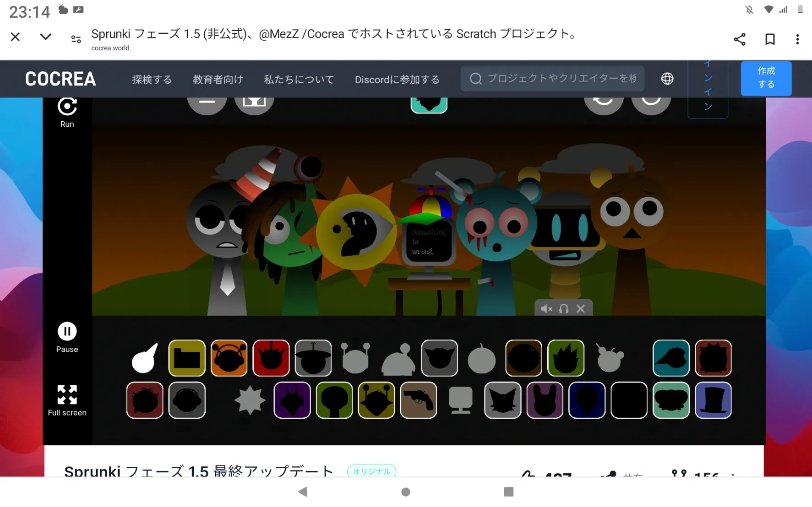This screenshot has height=507, width=812.
Task: Go to the COCREA home logo
Action: pos(60,79)
